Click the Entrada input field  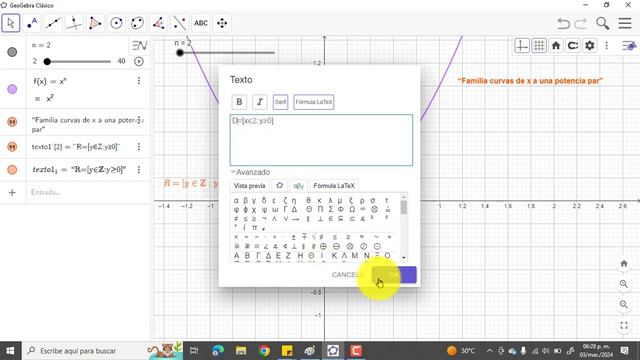[x=88, y=192]
